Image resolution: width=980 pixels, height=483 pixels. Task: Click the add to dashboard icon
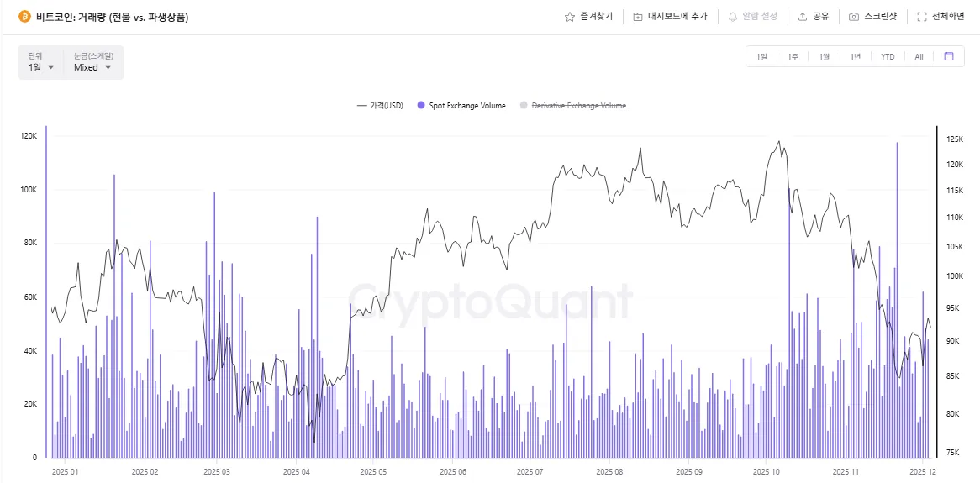638,17
